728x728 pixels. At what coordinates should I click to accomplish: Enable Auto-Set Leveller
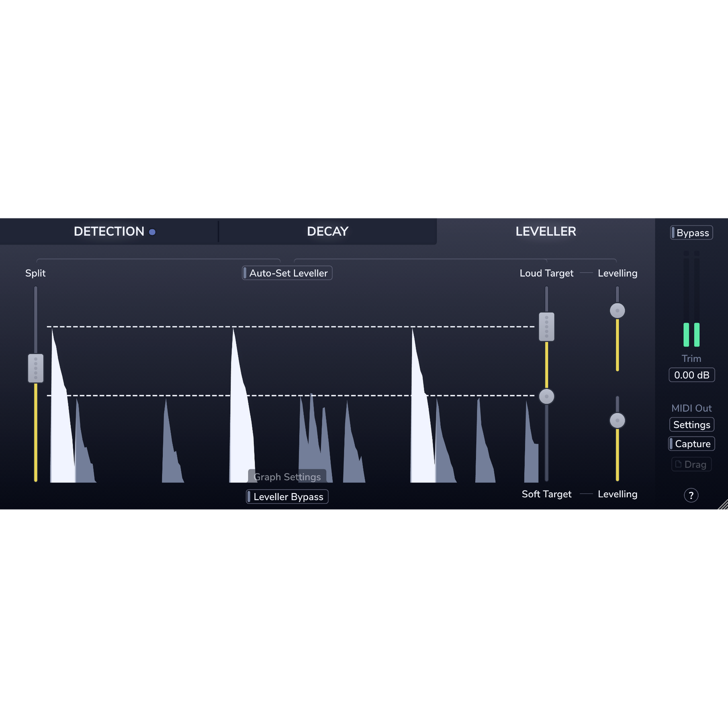pyautogui.click(x=287, y=273)
